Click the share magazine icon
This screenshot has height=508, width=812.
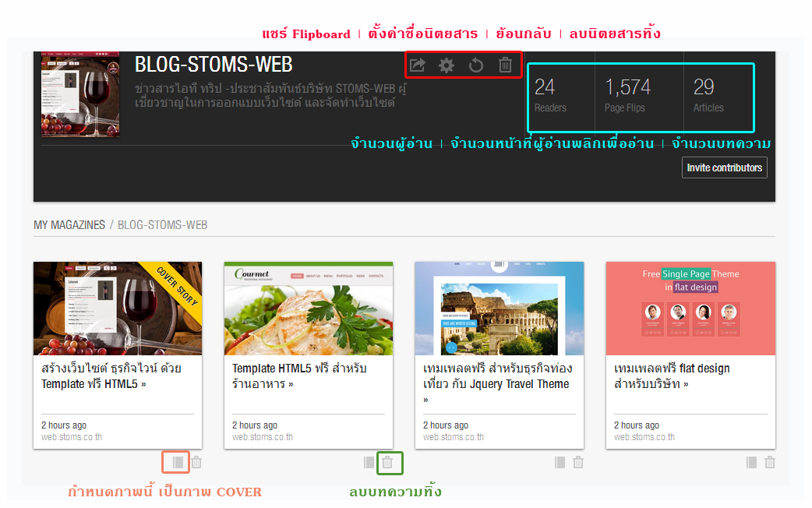(418, 65)
